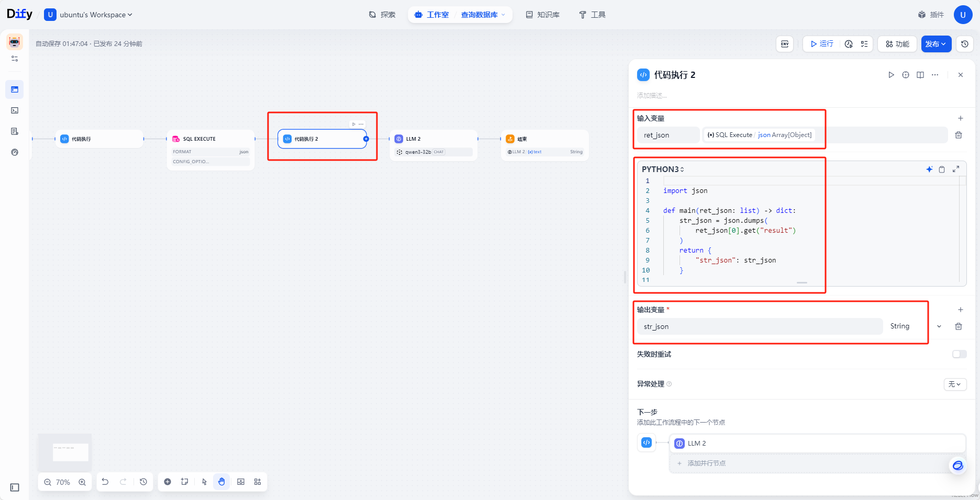Open version history icon beside 发布
Screen dimensions: 980x500
click(965, 44)
